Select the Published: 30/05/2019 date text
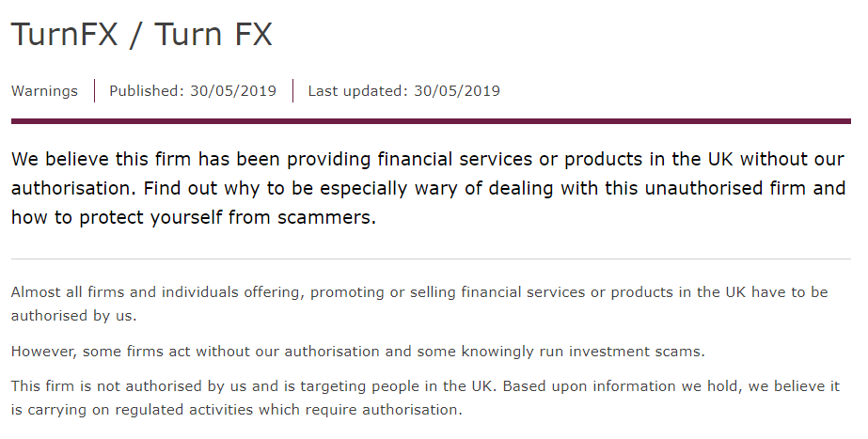 [x=193, y=91]
